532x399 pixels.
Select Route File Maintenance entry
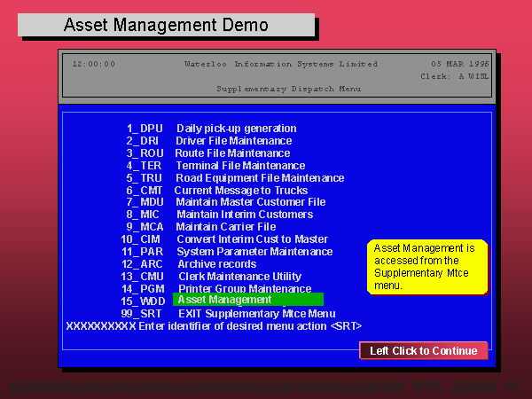(232, 153)
